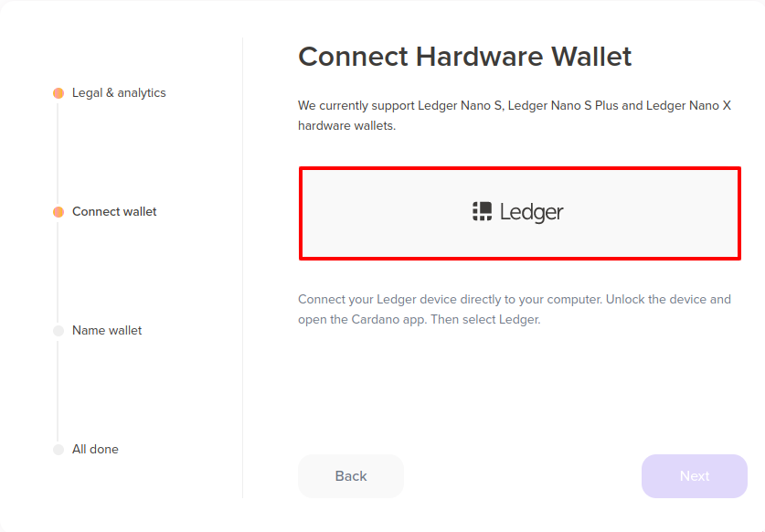Open the Legal & analytics step label
This screenshot has height=532, width=765.
(x=119, y=93)
